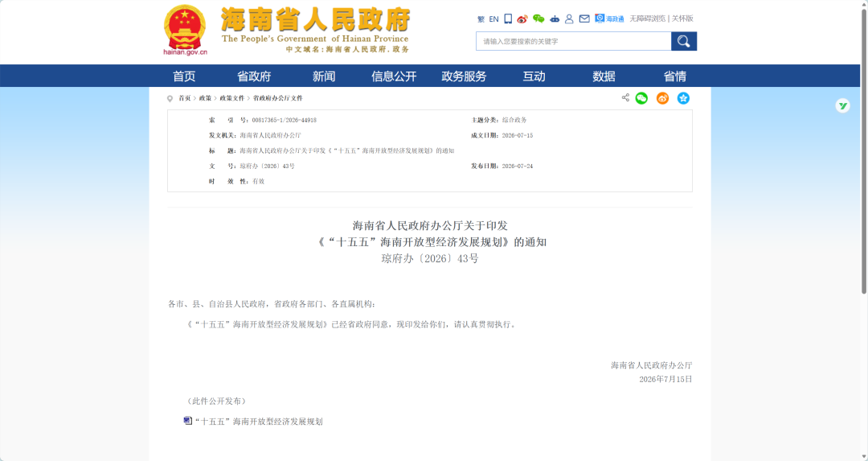Image resolution: width=868 pixels, height=461 pixels.
Task: Open the mobile version icon
Action: pos(508,19)
